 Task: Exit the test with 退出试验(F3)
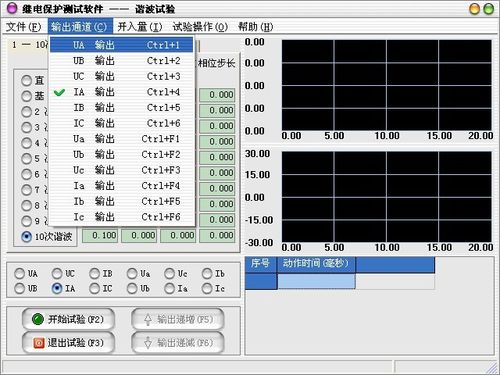(x=68, y=343)
